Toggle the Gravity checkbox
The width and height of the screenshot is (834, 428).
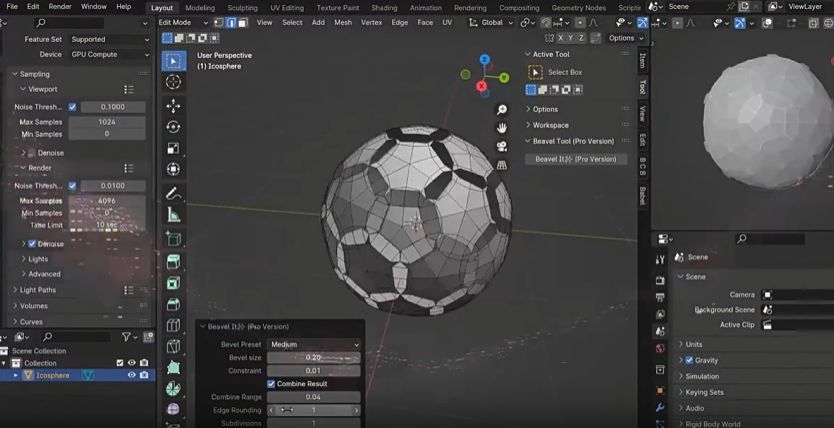(x=689, y=360)
